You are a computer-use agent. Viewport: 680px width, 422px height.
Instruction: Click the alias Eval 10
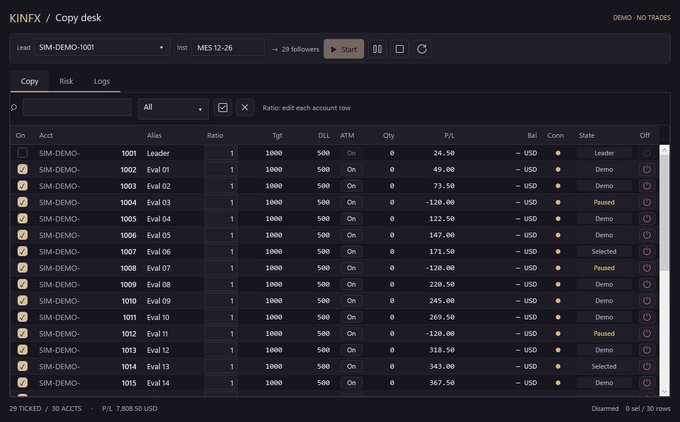click(x=158, y=317)
